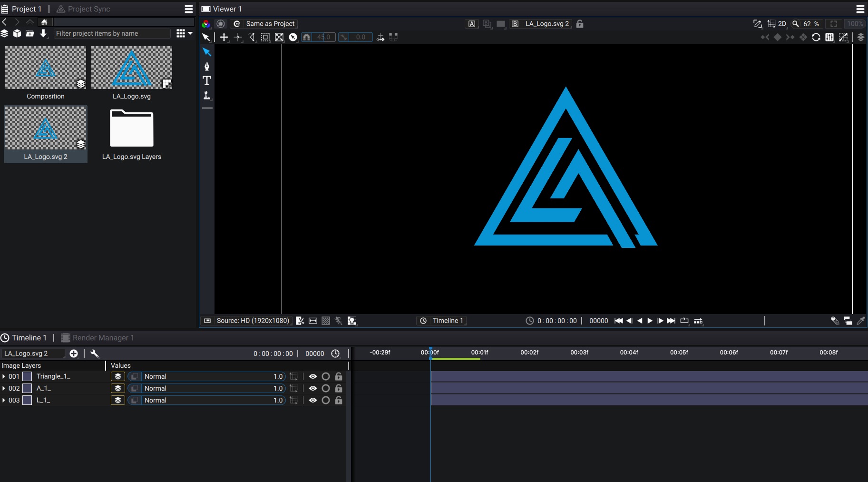
Task: Jump to the timeline start
Action: (618, 321)
